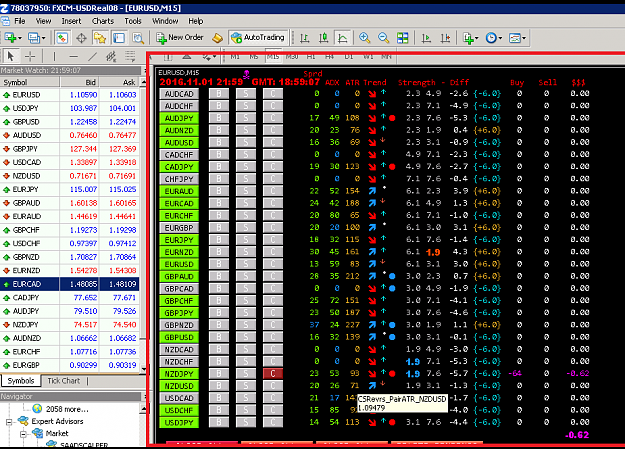Screen dimensions: 625x449
Task: Switch chart to bar chart type
Action: pos(305,38)
